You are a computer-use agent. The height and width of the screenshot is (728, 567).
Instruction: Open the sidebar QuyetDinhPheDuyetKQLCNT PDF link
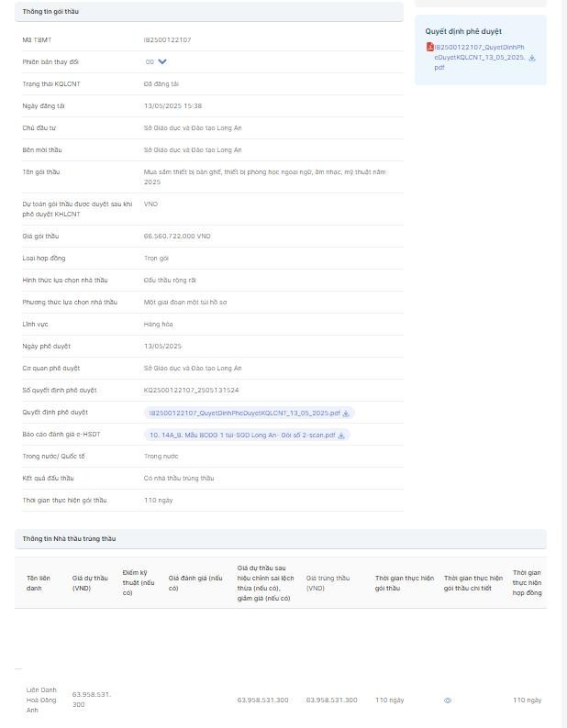tap(478, 57)
